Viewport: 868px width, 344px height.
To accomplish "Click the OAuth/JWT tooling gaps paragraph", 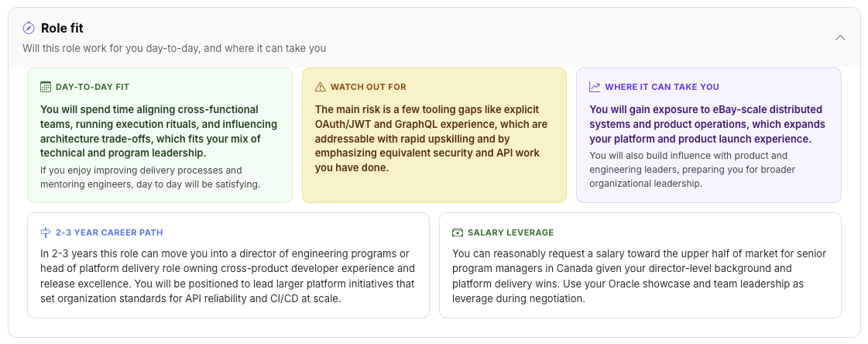I will coord(431,139).
